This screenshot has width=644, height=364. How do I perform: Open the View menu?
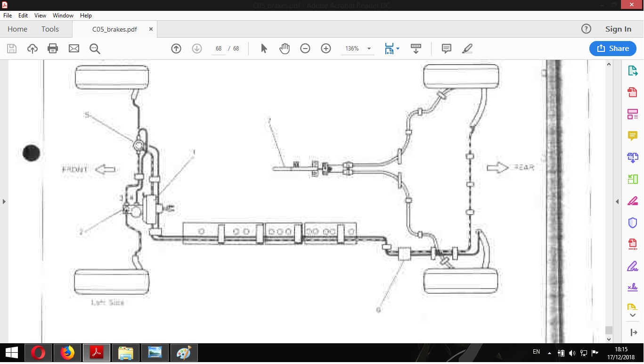pyautogui.click(x=40, y=16)
